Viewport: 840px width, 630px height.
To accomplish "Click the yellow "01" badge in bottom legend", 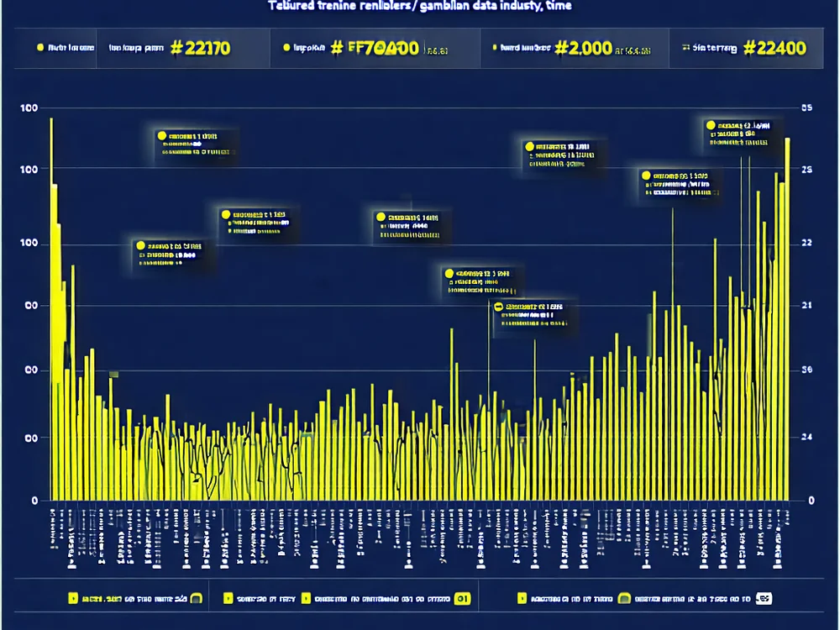I will (461, 599).
